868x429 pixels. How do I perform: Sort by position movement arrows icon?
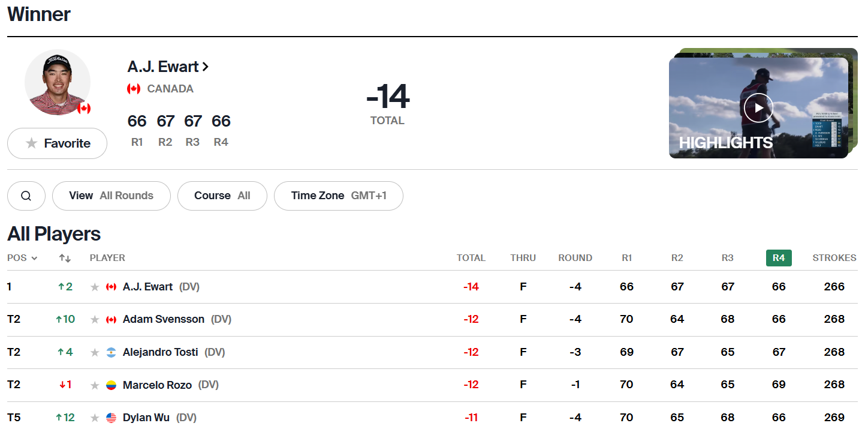click(x=65, y=258)
